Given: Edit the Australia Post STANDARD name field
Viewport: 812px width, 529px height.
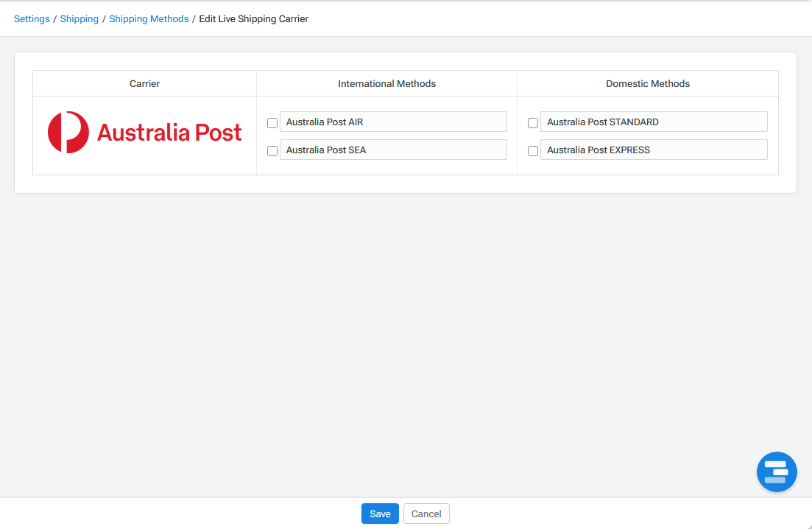Looking at the screenshot, I should [654, 122].
